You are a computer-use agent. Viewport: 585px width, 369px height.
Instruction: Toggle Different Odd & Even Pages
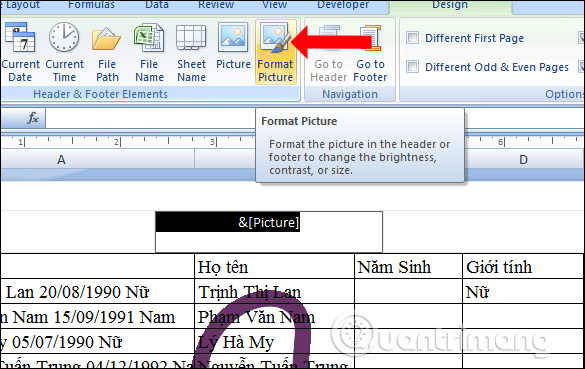click(x=412, y=67)
